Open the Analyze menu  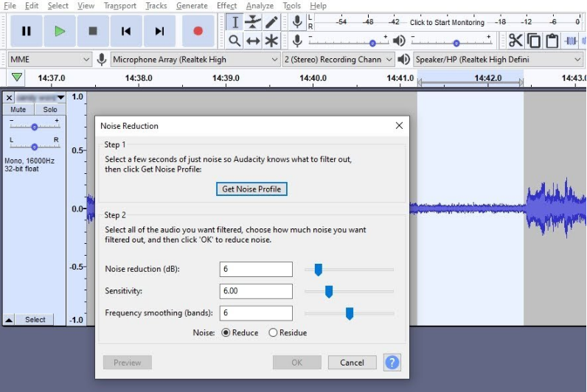pos(260,6)
